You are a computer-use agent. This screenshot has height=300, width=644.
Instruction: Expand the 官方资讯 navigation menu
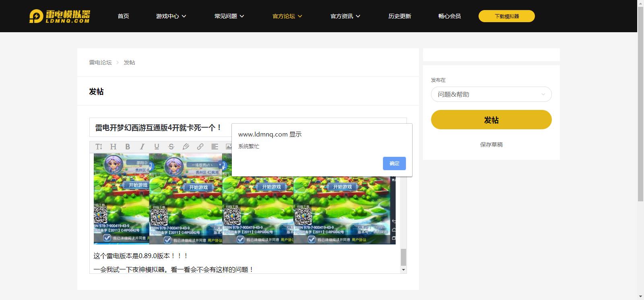tap(345, 16)
